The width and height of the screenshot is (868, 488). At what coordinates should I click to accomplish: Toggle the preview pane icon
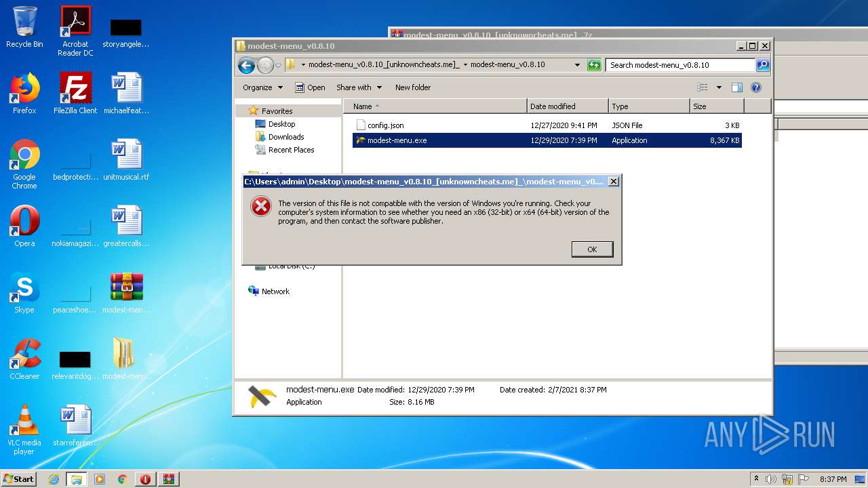(737, 87)
